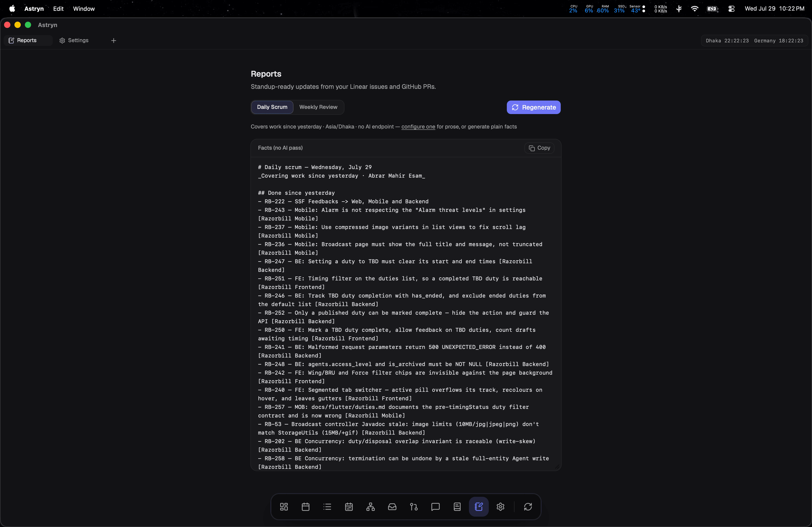This screenshot has height=527, width=812.
Task: Click inside the report text area
Action: coord(406,314)
